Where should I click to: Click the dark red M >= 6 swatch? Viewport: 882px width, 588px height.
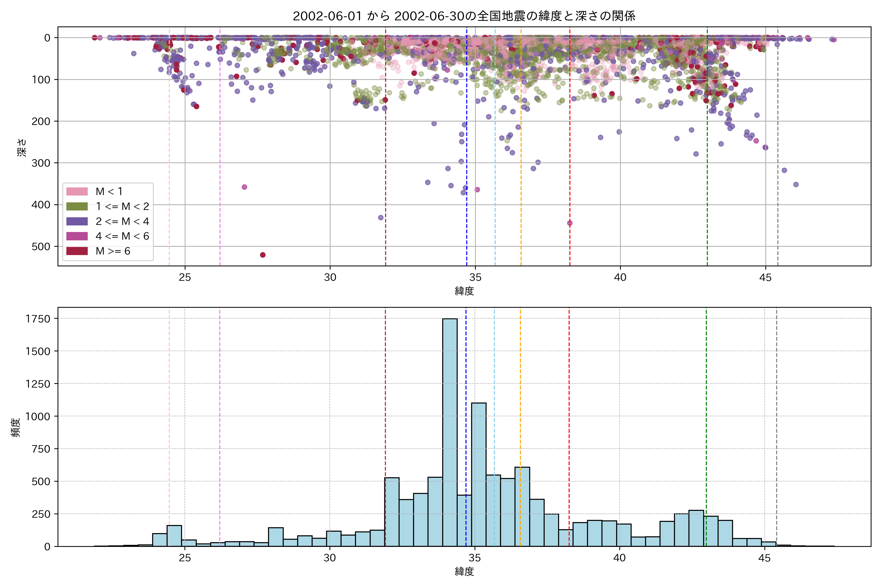pyautogui.click(x=77, y=251)
